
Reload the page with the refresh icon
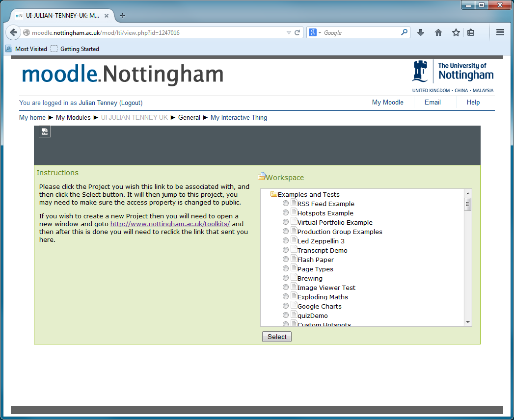pyautogui.click(x=298, y=32)
